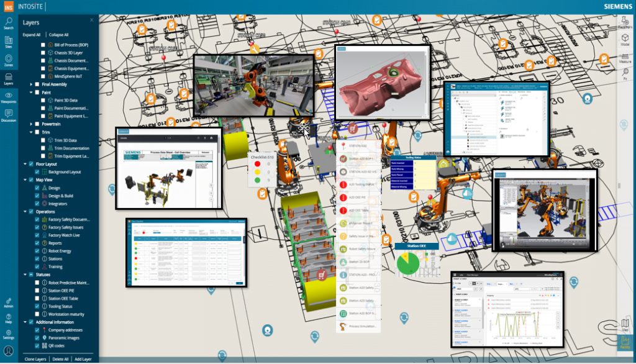Click Add Layer button

point(83,359)
